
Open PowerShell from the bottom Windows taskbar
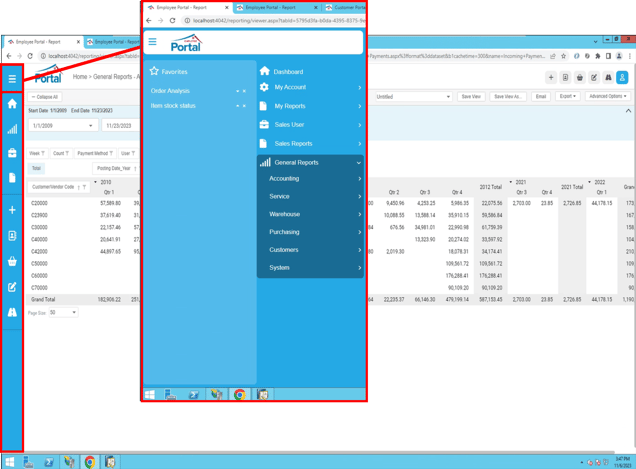pyautogui.click(x=49, y=462)
